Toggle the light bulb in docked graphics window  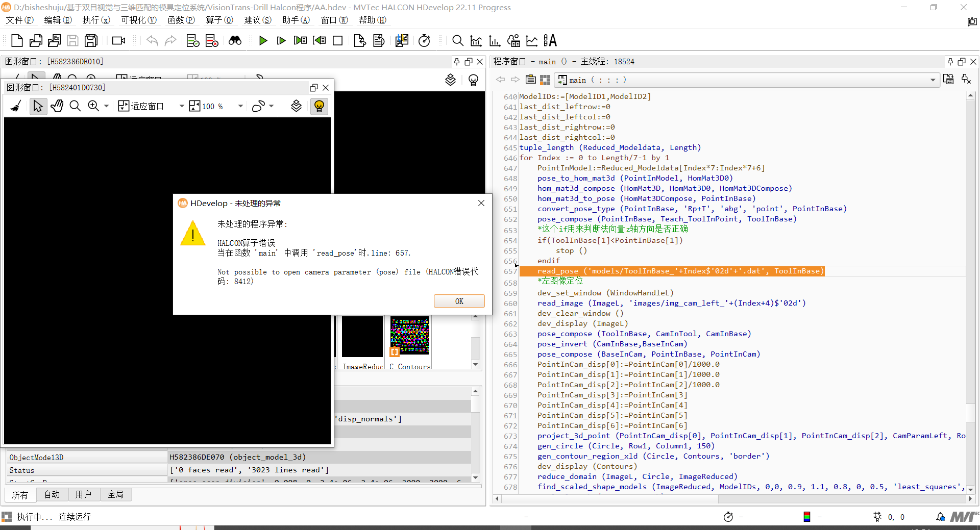coord(473,80)
